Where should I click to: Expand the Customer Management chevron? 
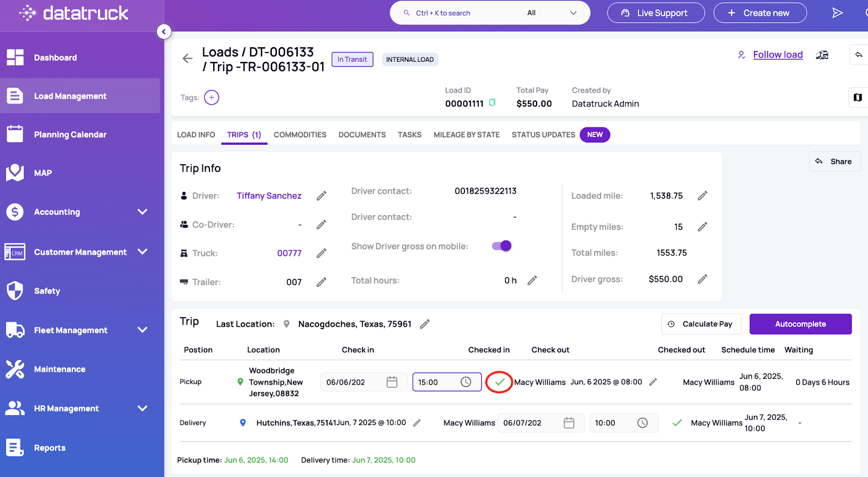tap(143, 252)
